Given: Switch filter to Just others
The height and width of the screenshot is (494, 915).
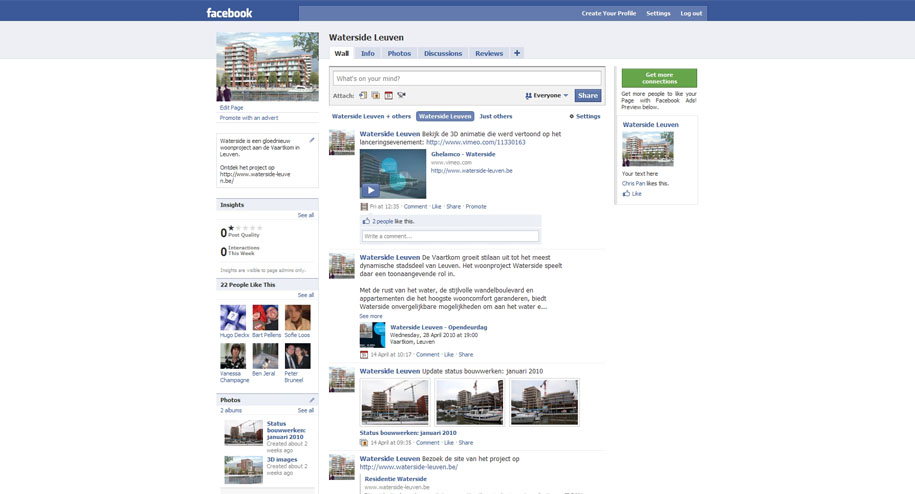Looking at the screenshot, I should (495, 116).
